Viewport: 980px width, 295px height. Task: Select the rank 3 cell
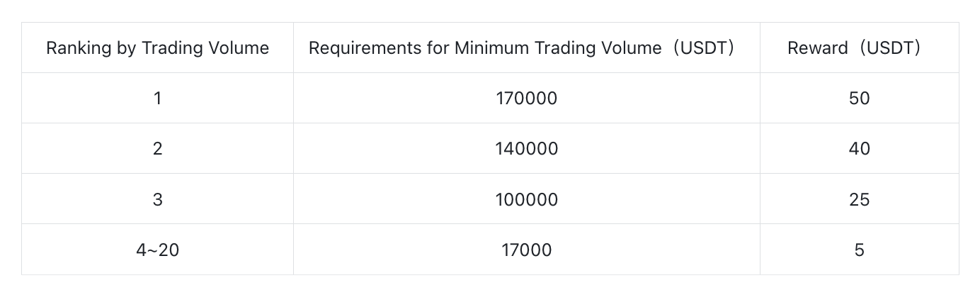pyautogui.click(x=157, y=199)
